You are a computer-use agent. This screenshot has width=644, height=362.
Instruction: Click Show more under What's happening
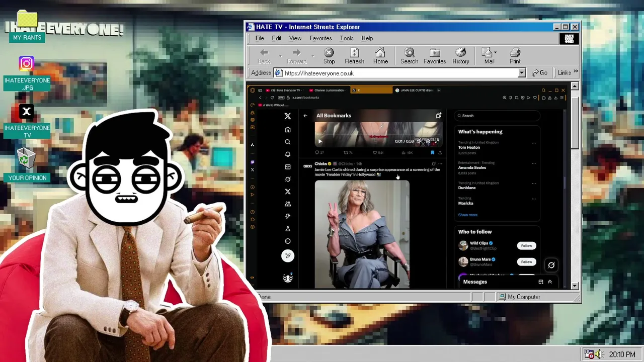click(468, 215)
